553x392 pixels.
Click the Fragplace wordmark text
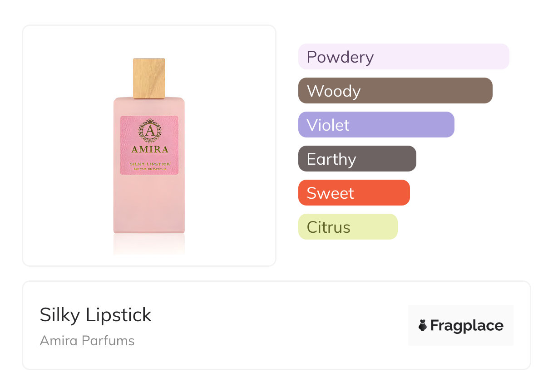tap(467, 325)
